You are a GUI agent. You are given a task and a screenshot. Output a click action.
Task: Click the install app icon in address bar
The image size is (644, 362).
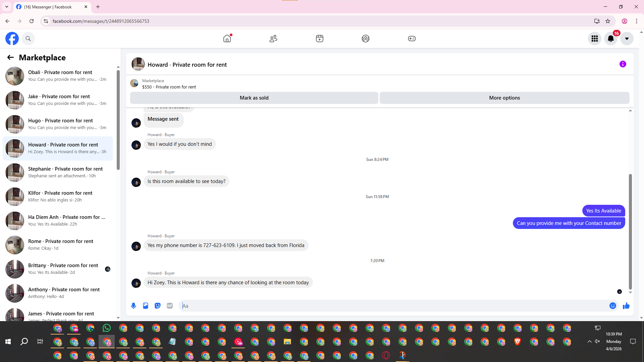(597, 21)
